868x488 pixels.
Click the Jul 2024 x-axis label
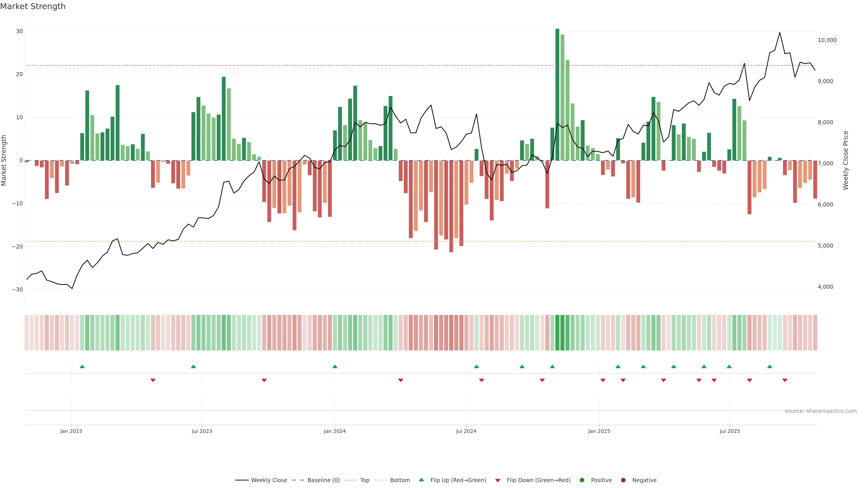point(466,431)
